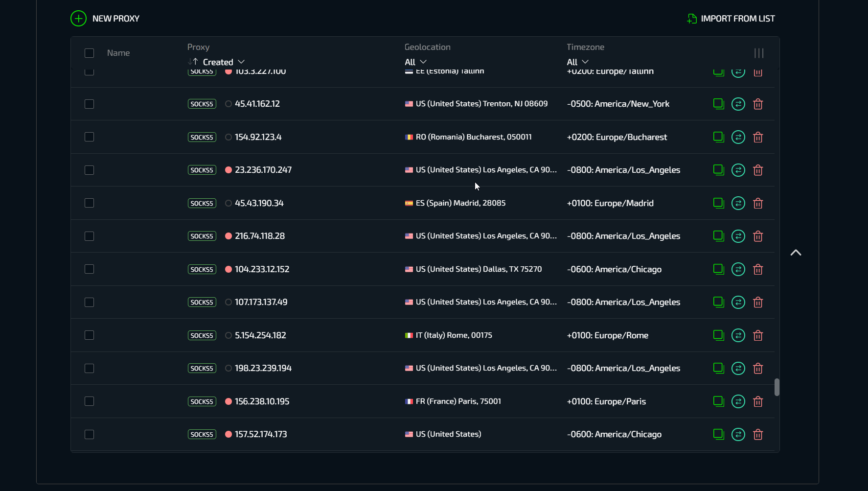
Task: Delete the 45.41.162.12 proxy via trash icon
Action: pyautogui.click(x=758, y=104)
